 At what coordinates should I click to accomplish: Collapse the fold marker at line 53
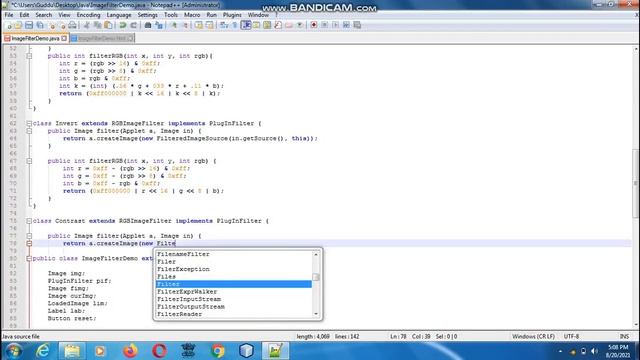pos(29,56)
